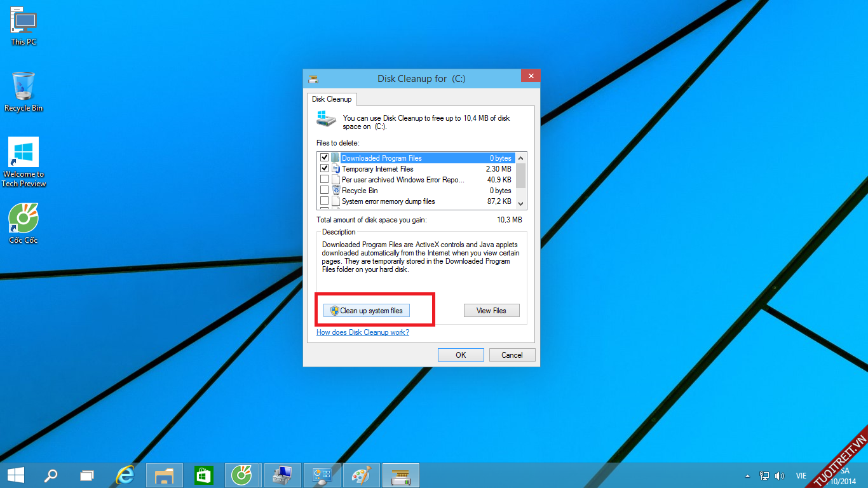Open the Cốc Cốc desktop shortcut
The image size is (868, 488).
click(x=24, y=220)
